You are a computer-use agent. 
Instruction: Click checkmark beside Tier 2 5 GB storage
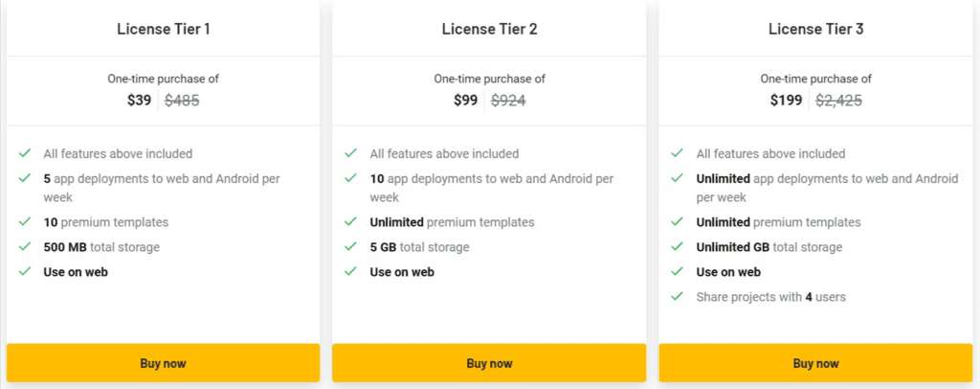351,247
